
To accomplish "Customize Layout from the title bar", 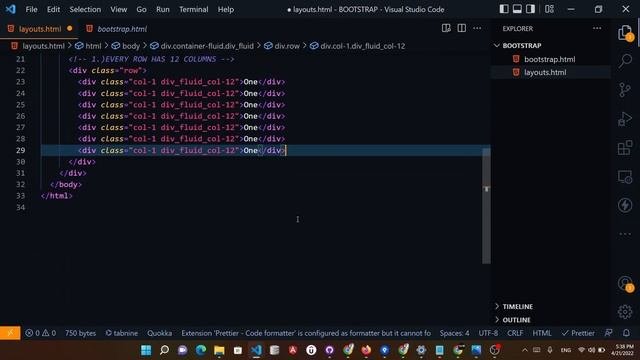I will click(x=549, y=9).
